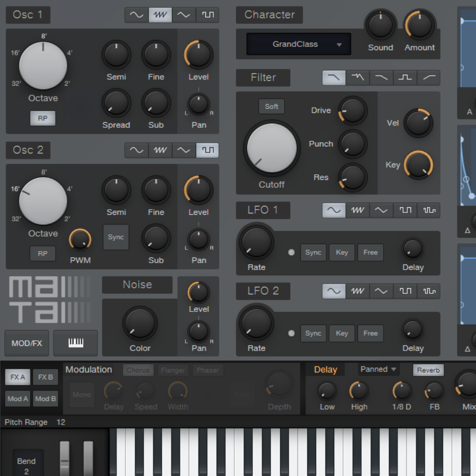The width and height of the screenshot is (476, 476).
Task: Select sine waveform for Osc 2
Action: click(x=137, y=150)
